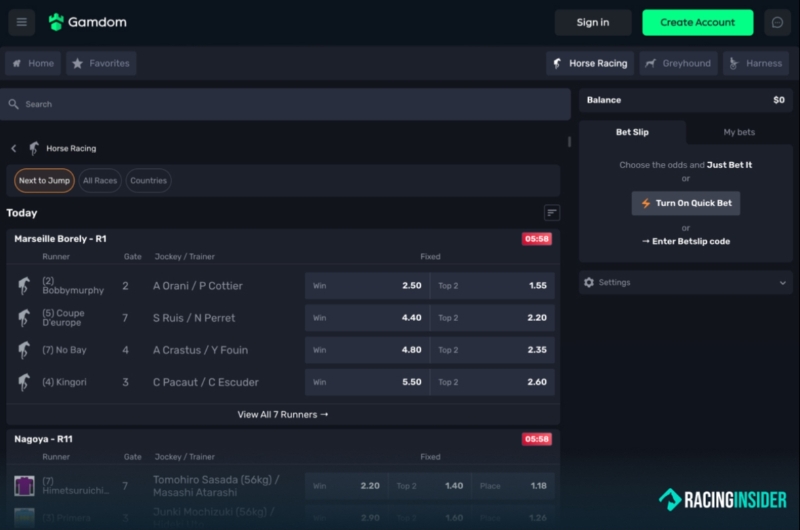Select Himetsuruichi Place odds 1.18
Image resolution: width=800 pixels, height=530 pixels.
click(x=513, y=486)
